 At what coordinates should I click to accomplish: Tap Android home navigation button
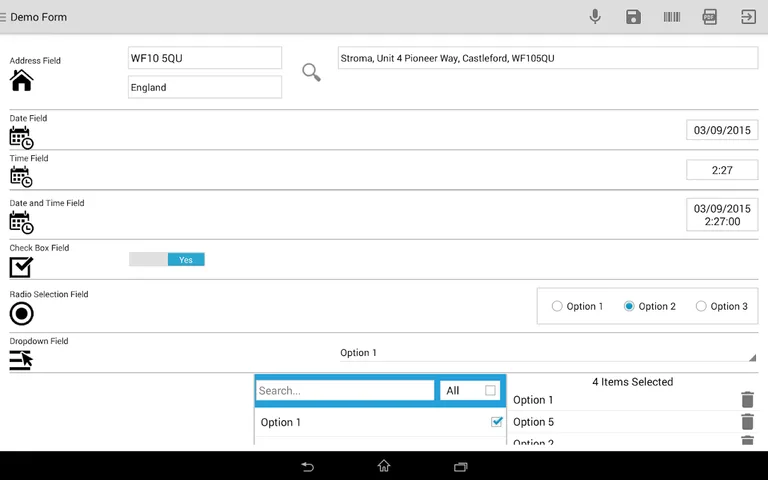point(384,465)
